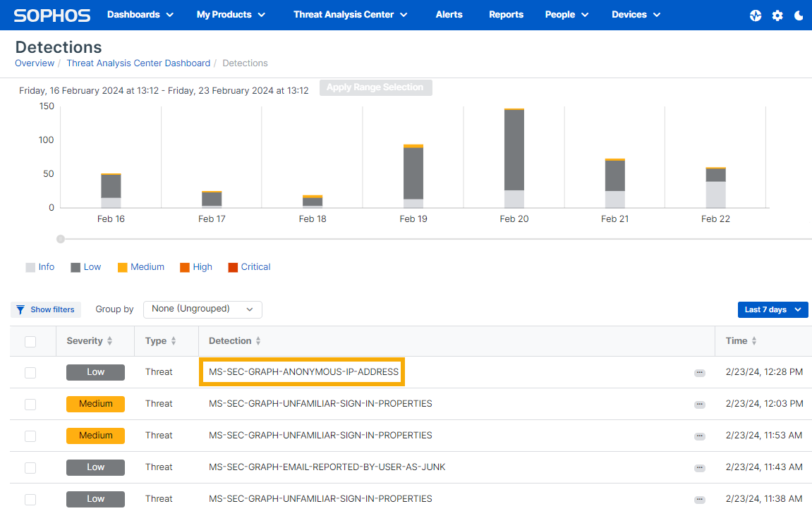The height and width of the screenshot is (511, 812).
Task: Click the Sophos health pulse icon
Action: click(x=756, y=16)
